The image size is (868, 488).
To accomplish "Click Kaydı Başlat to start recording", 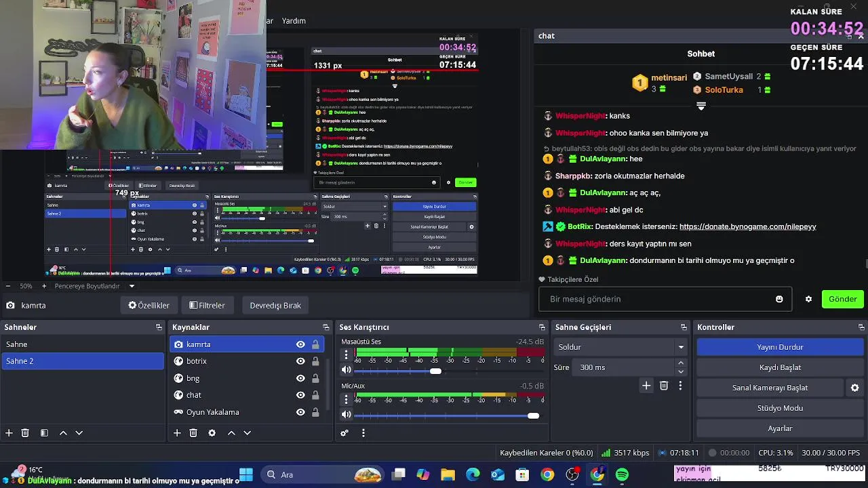I will pos(780,367).
